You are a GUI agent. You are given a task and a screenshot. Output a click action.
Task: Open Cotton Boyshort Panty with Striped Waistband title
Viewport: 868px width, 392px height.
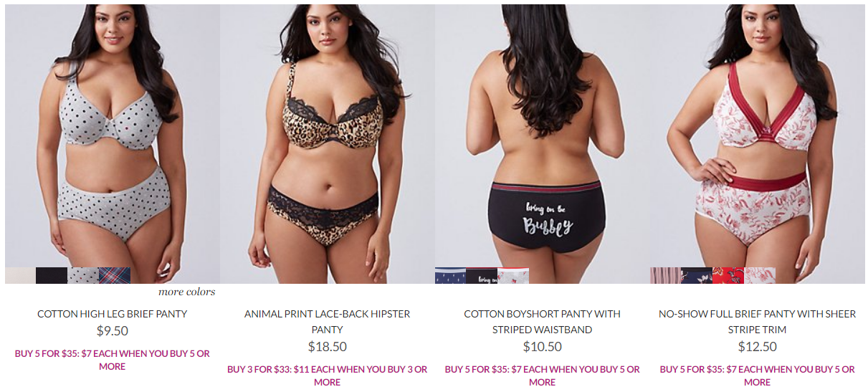pyautogui.click(x=543, y=322)
